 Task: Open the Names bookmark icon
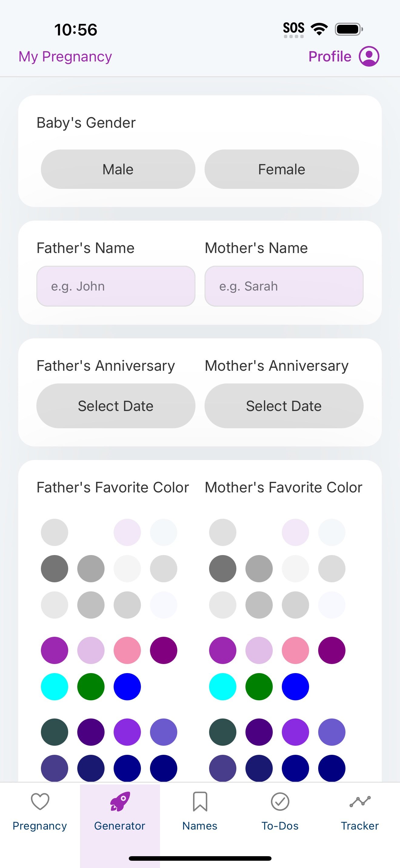coord(200,802)
